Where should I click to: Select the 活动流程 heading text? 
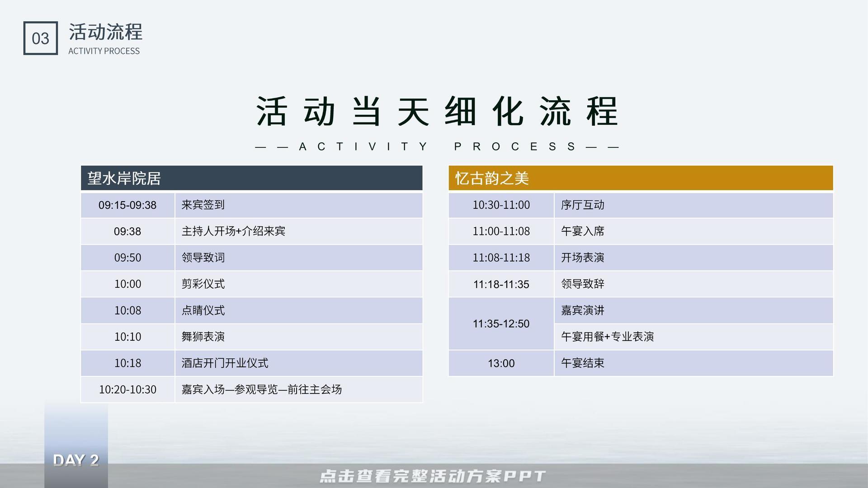coord(105,32)
